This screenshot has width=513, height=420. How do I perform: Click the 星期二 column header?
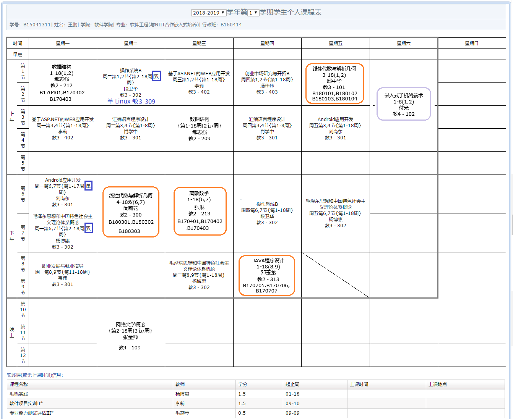131,44
